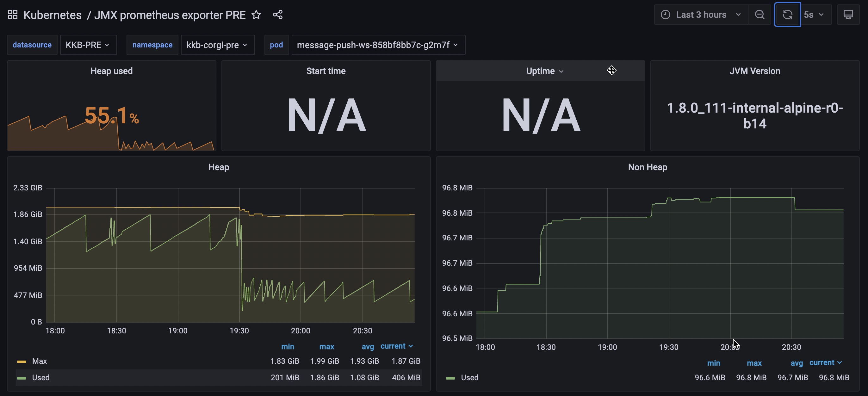Open the Last 3 hours time picker
The image size is (868, 396).
click(701, 15)
